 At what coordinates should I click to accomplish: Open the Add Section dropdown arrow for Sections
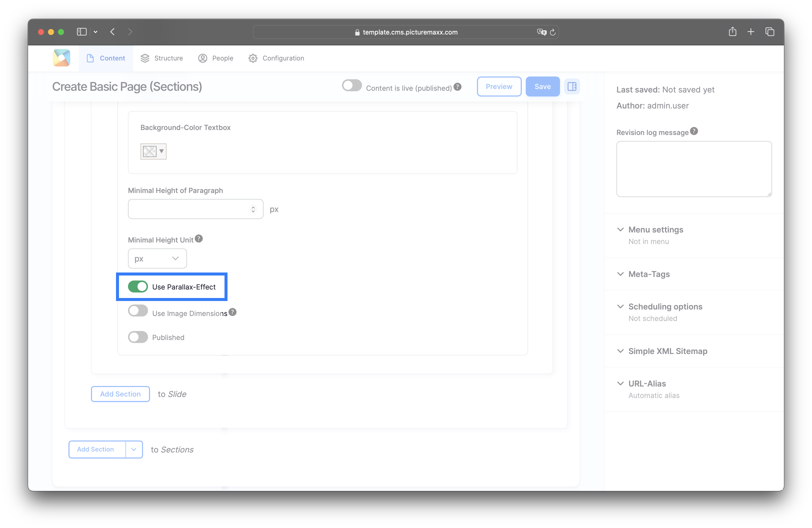click(x=134, y=449)
